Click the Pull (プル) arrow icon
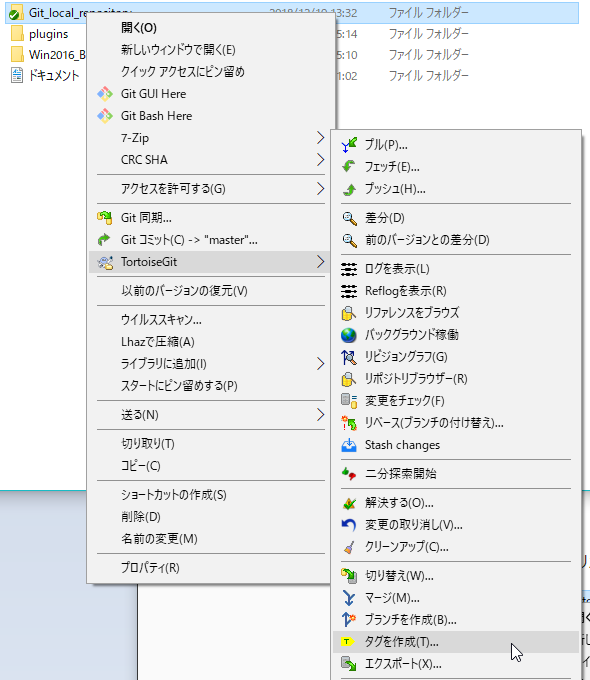 pyautogui.click(x=349, y=145)
